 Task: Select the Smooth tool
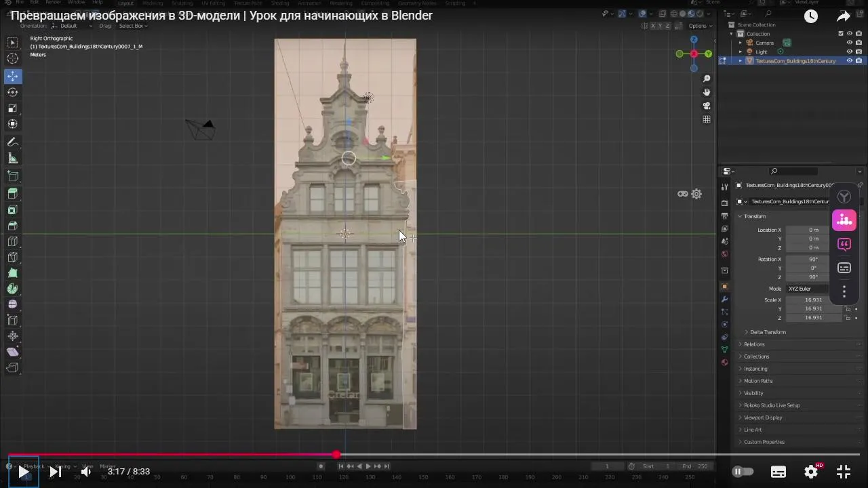[13, 304]
